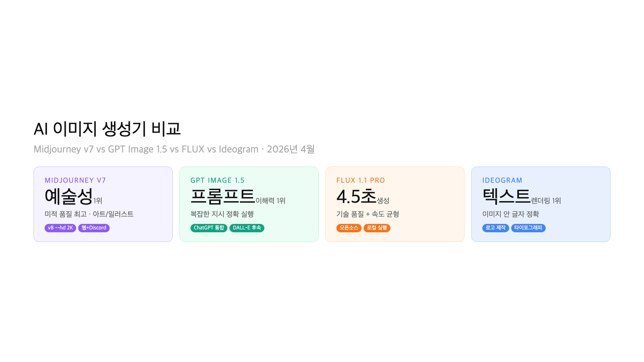Viewport: 644px width, 362px height.
Task: Click the 'GPT IMAGE 1.5' card label
Action: (x=218, y=180)
